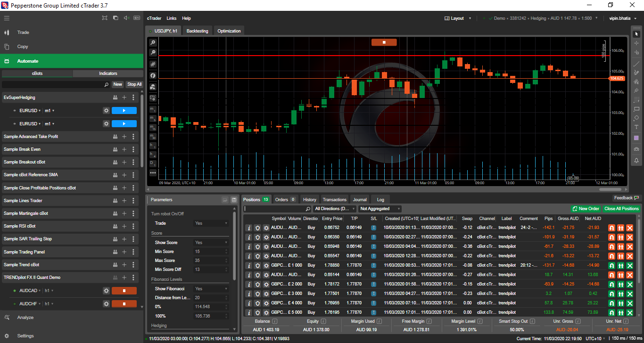Stop the AUDCAD cBot instance
Viewport: 644px width, 343px height.
[124, 291]
